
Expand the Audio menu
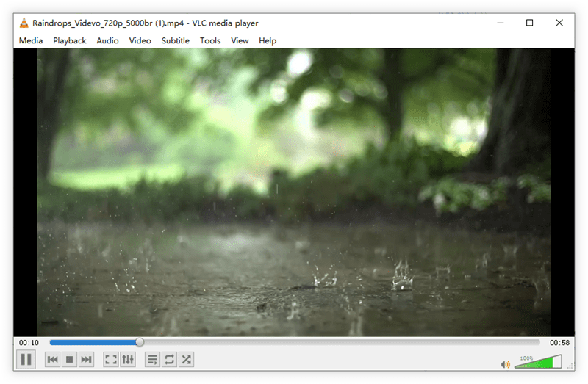pyautogui.click(x=107, y=40)
